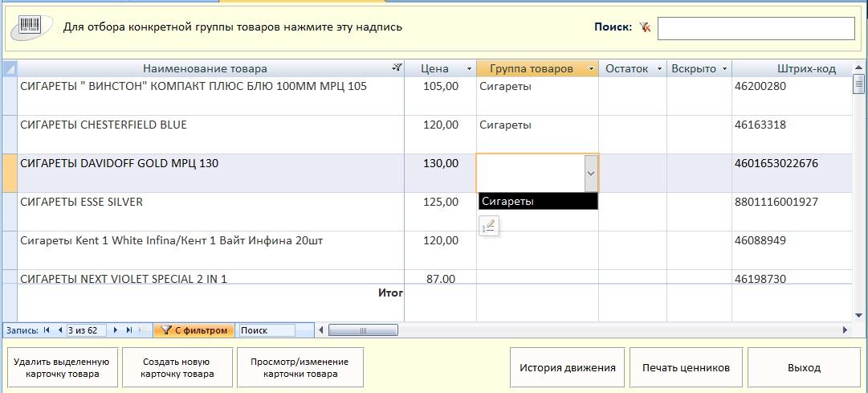Toggle the С фильтром filter indicator

coord(193,330)
